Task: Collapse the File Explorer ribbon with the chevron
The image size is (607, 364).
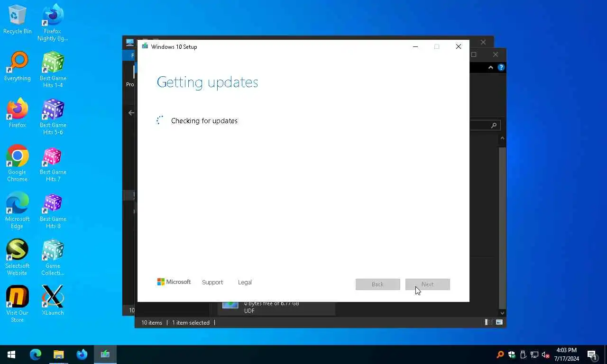Action: [490, 67]
